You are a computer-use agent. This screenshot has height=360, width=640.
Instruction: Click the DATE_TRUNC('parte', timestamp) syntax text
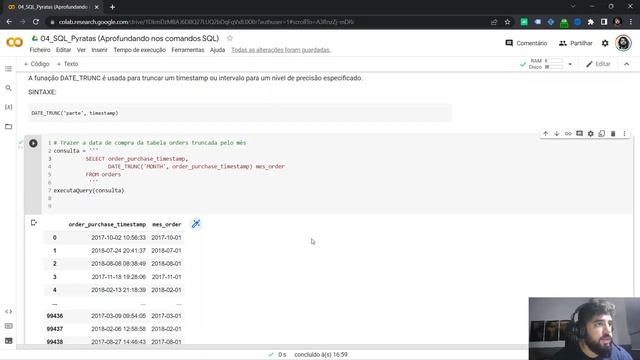pyautogui.click(x=75, y=113)
